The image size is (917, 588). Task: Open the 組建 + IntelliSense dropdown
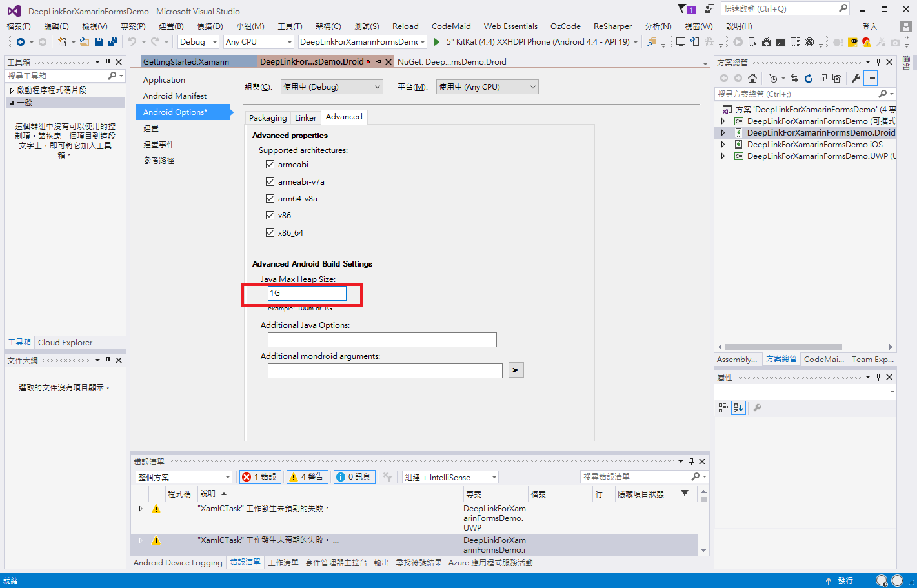450,477
